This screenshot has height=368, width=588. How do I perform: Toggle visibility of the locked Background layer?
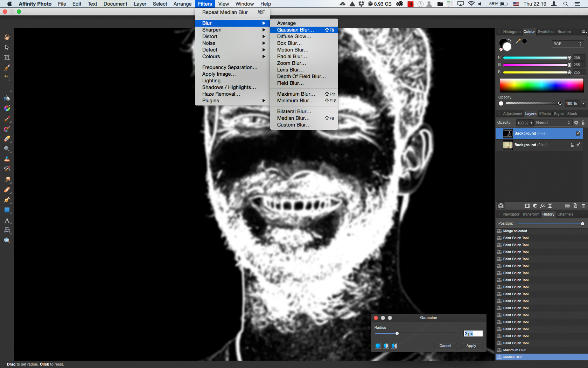pos(578,144)
